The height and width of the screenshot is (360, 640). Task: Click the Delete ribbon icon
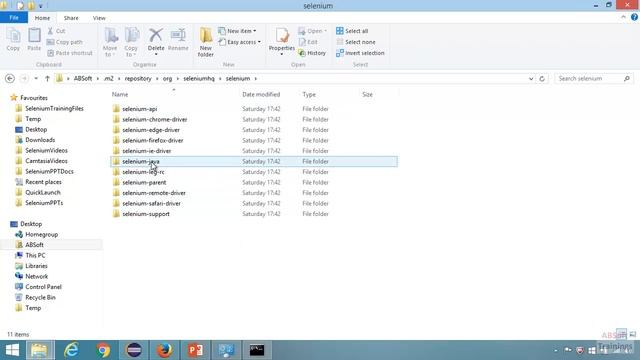click(156, 42)
